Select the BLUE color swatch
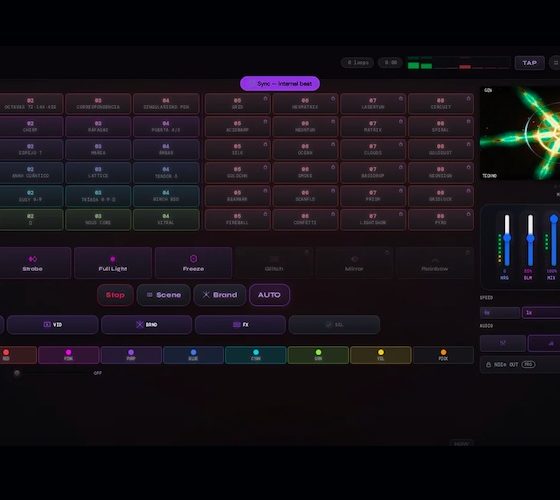Image resolution: width=560 pixels, height=500 pixels. tap(193, 355)
